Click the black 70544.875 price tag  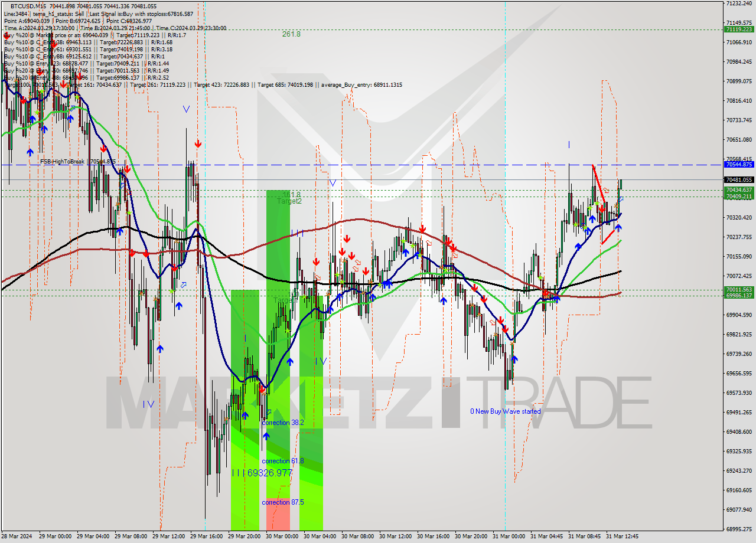click(x=739, y=165)
